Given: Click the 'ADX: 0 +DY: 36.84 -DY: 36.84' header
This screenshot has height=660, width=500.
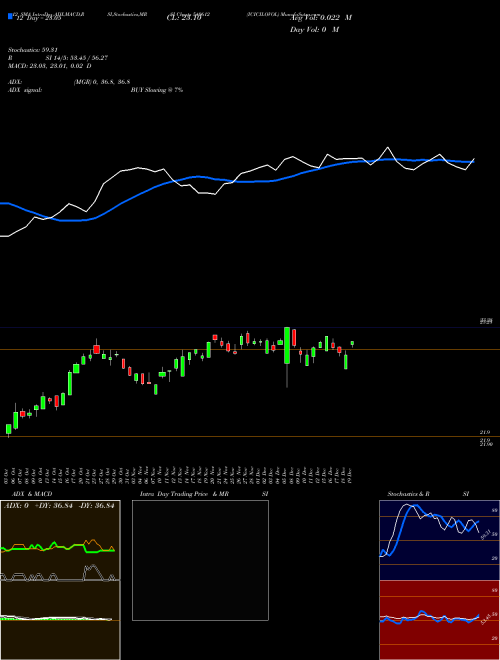Looking at the screenshot, I should point(59,506).
